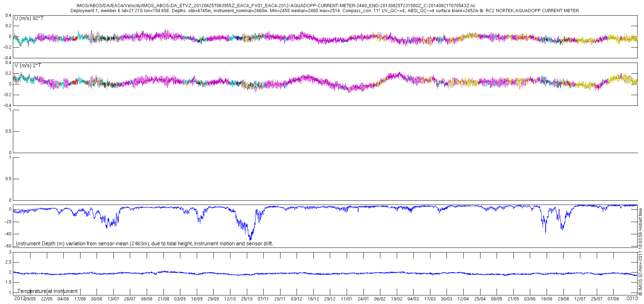
Task: Click the '2012' year label on the time axis
Action: pos(20,298)
